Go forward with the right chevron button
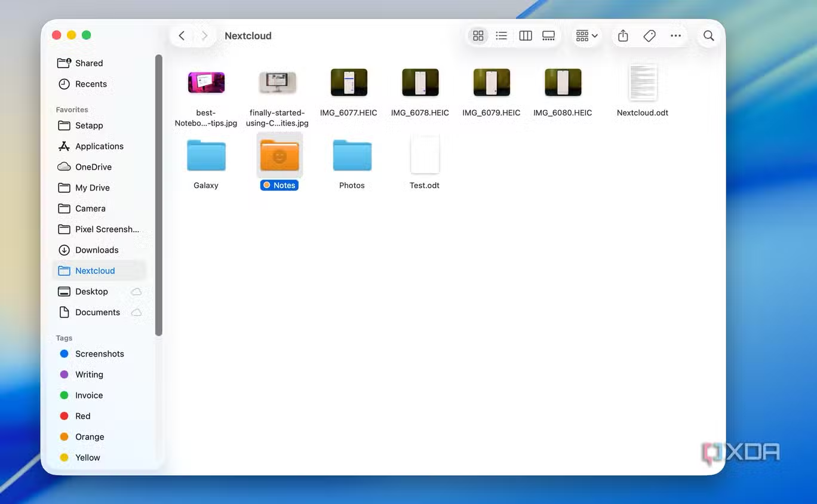 tap(204, 36)
